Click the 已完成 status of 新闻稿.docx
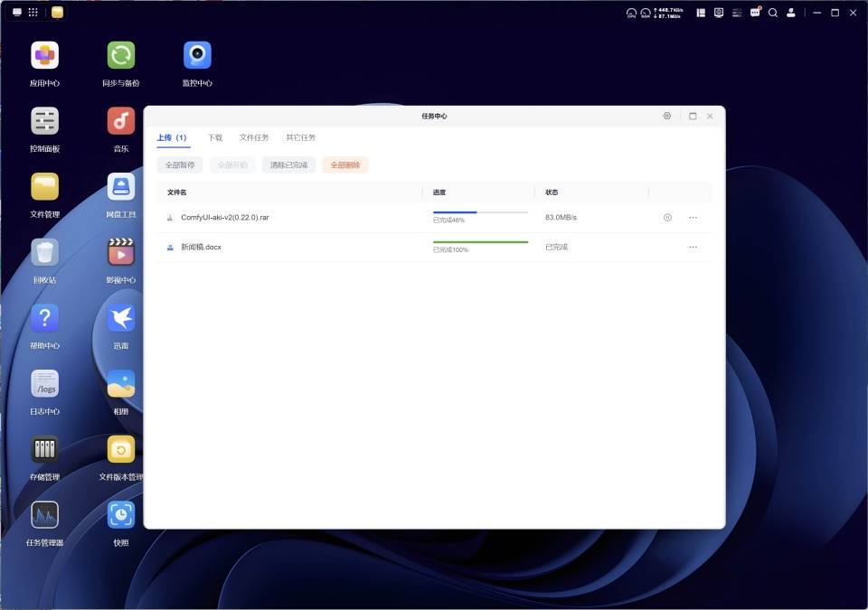This screenshot has width=868, height=610. 556,247
